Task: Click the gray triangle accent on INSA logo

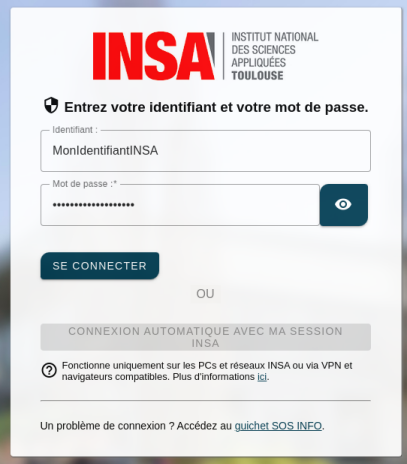Action: pos(211,45)
